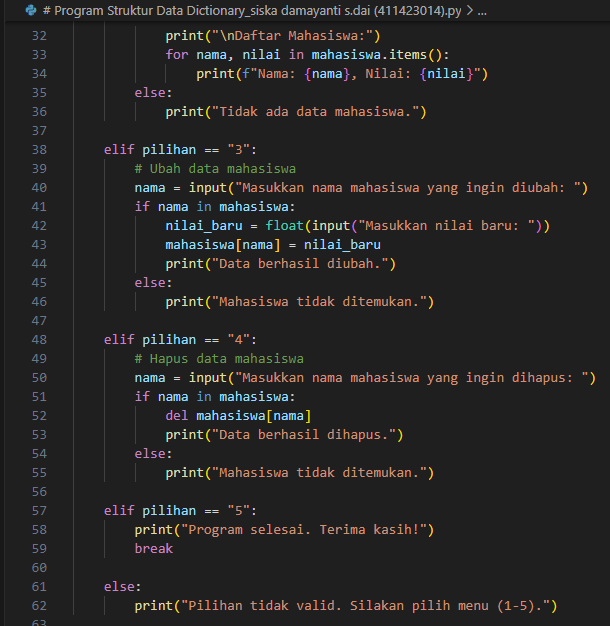The image size is (610, 626).
Task: Click line number 57 in the gutter
Action: [x=39, y=511]
